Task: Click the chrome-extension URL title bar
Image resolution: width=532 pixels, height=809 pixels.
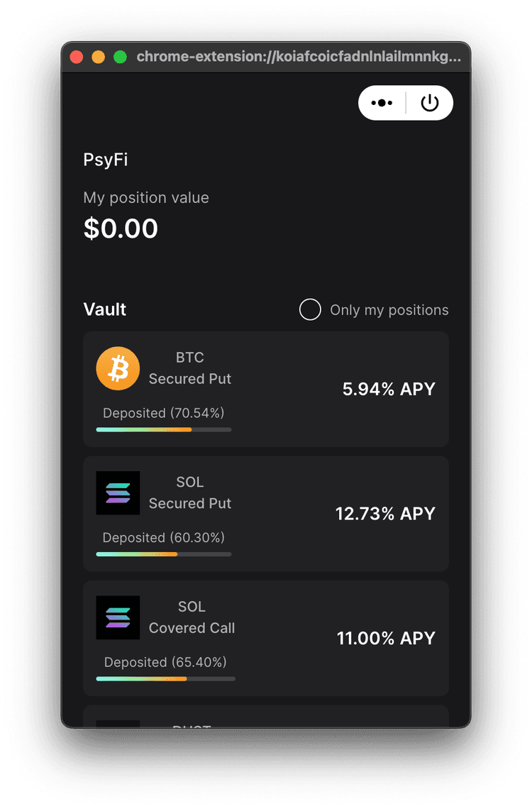Action: pos(298,57)
